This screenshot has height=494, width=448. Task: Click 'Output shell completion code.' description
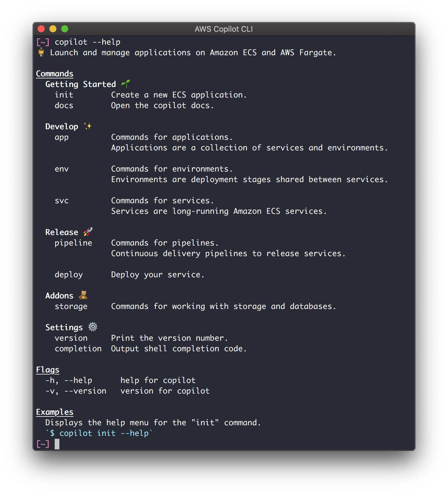(x=179, y=349)
